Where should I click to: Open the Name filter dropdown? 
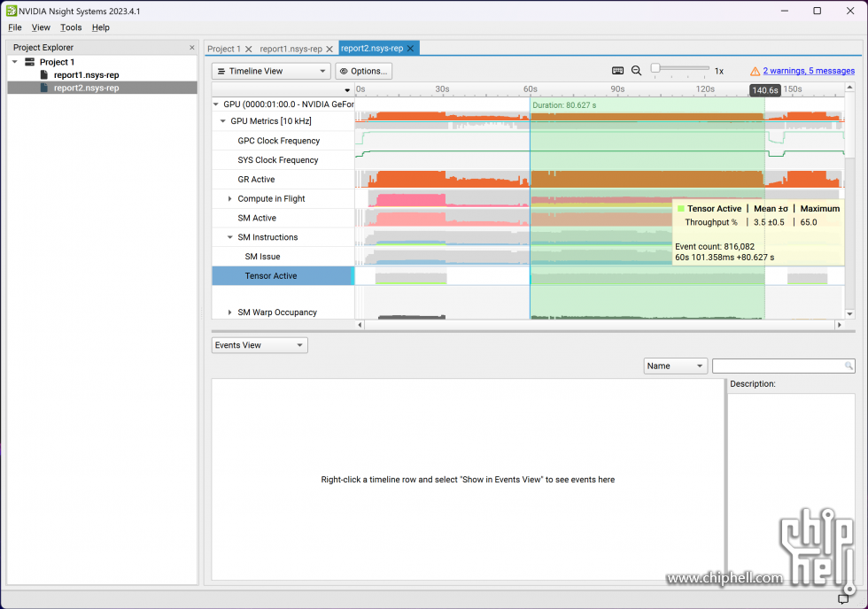(x=675, y=366)
